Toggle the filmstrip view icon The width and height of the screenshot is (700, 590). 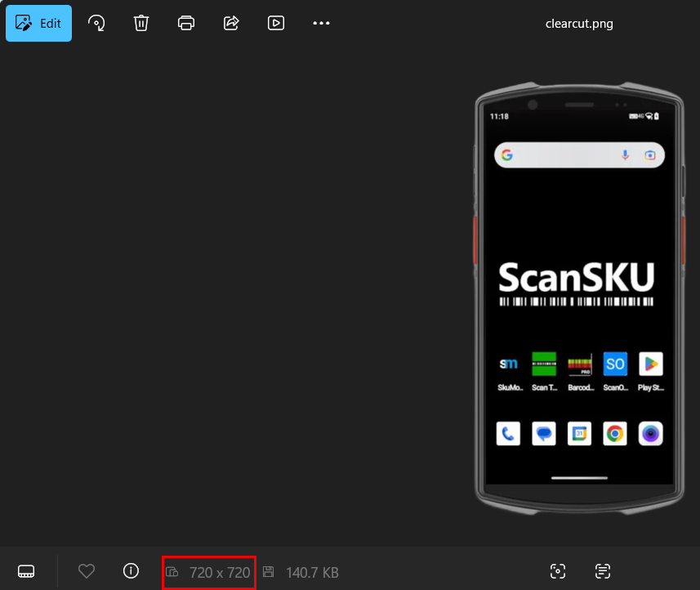pos(26,571)
